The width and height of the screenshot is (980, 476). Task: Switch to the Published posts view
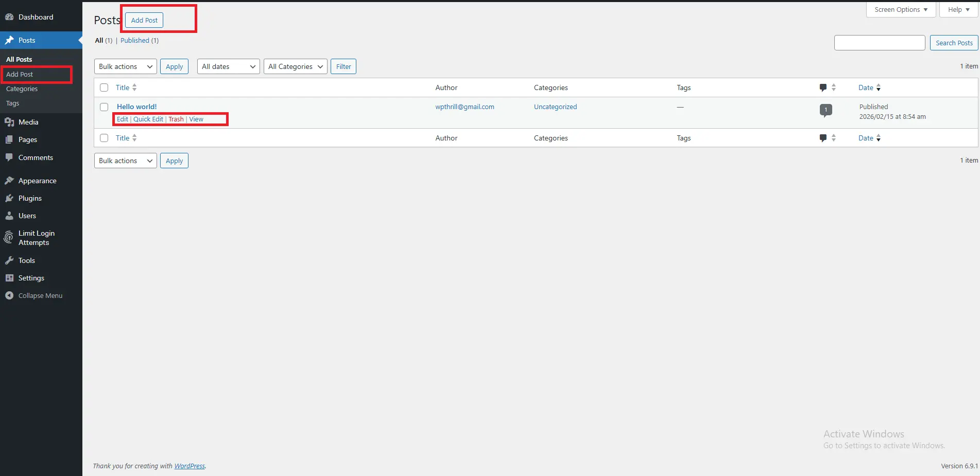pyautogui.click(x=134, y=40)
